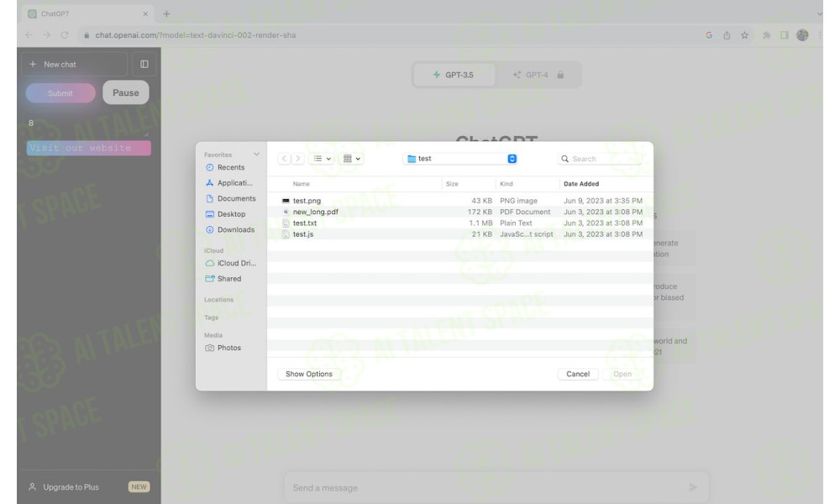Select Desktop in the sidebar
840x504 pixels.
(x=231, y=214)
